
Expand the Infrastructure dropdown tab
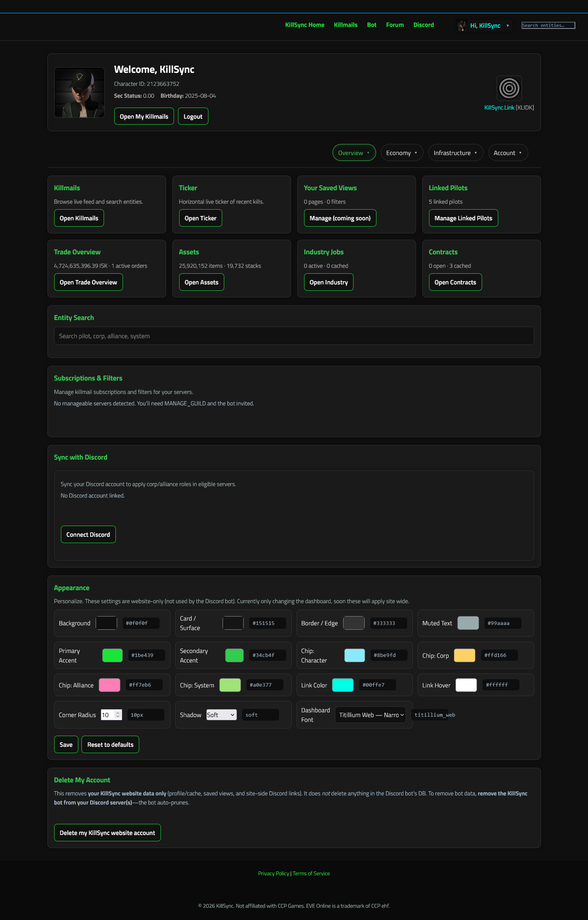pyautogui.click(x=456, y=153)
